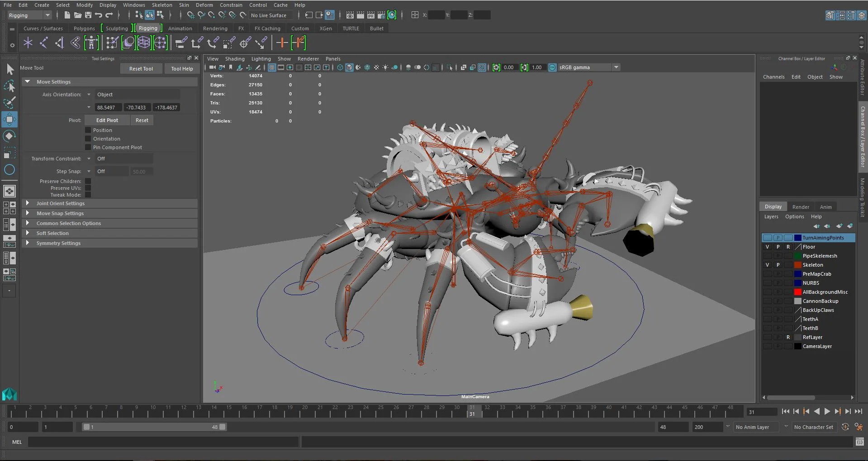Toggle the auto keyframe icon

click(x=844, y=427)
